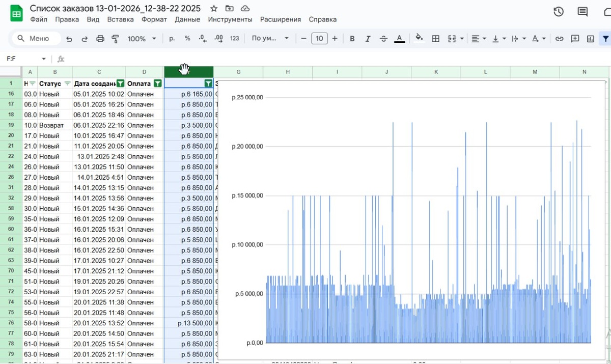Open filter icon in column A header
Screen dimensions: 611x364
[x=33, y=83]
